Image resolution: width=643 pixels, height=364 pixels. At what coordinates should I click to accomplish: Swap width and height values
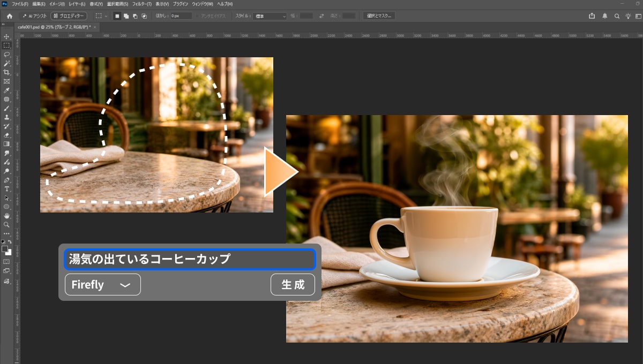click(x=322, y=16)
